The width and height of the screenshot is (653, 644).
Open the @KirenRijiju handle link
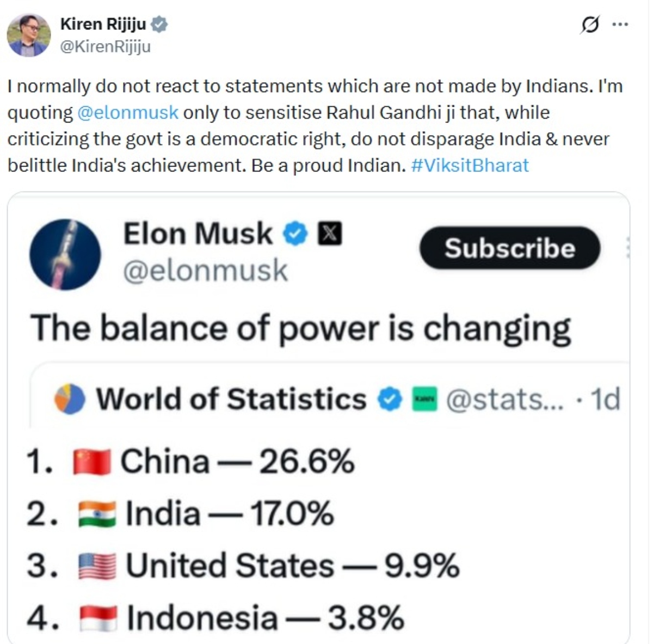click(105, 47)
